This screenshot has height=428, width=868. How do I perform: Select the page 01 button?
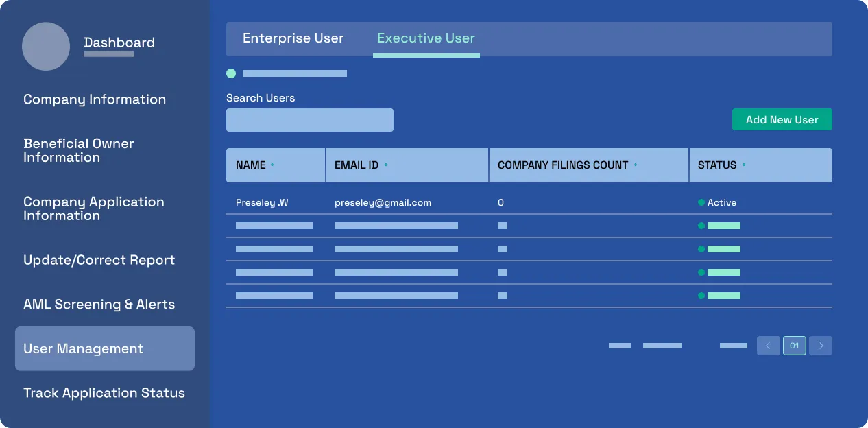pos(794,346)
